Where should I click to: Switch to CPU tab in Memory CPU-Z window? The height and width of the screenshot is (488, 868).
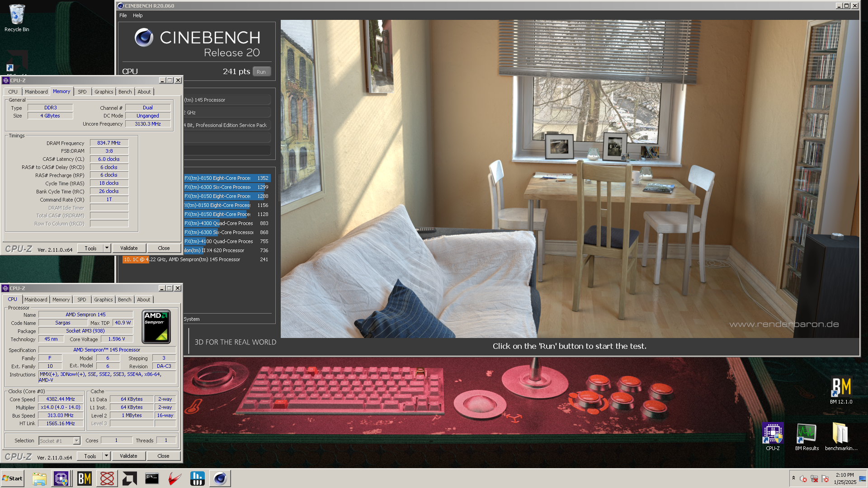click(13, 92)
